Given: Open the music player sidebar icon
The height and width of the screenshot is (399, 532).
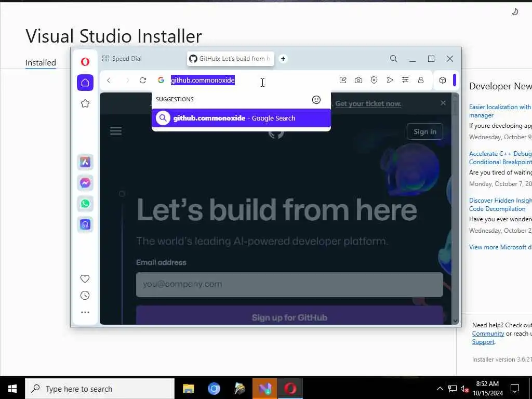Looking at the screenshot, I should pos(85,224).
